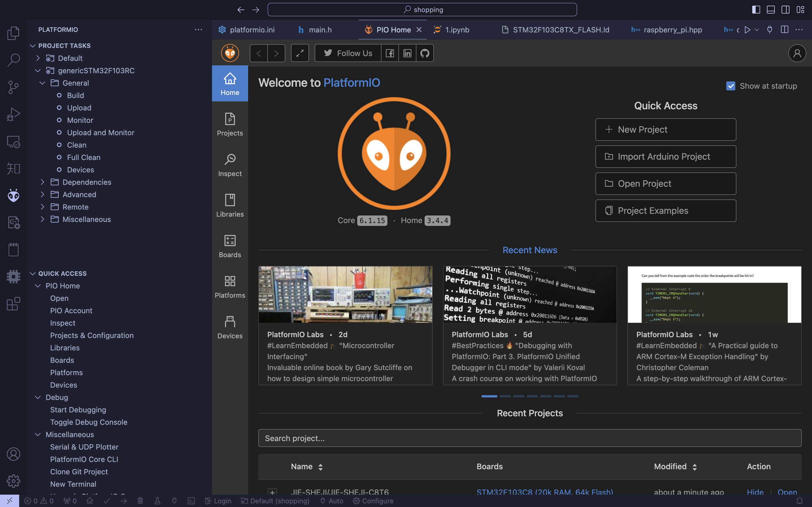Collapse the Debug group in Quick Access
Image resolution: width=812 pixels, height=507 pixels.
click(x=38, y=397)
